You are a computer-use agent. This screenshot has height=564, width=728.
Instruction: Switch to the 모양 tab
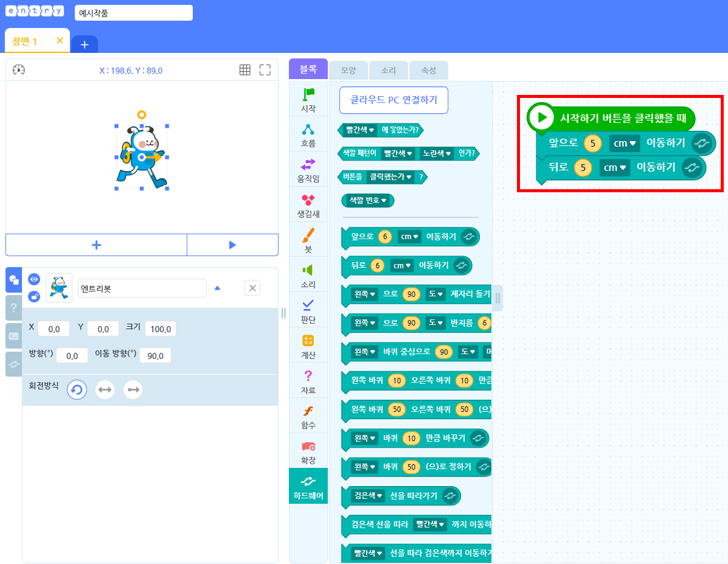[348, 70]
